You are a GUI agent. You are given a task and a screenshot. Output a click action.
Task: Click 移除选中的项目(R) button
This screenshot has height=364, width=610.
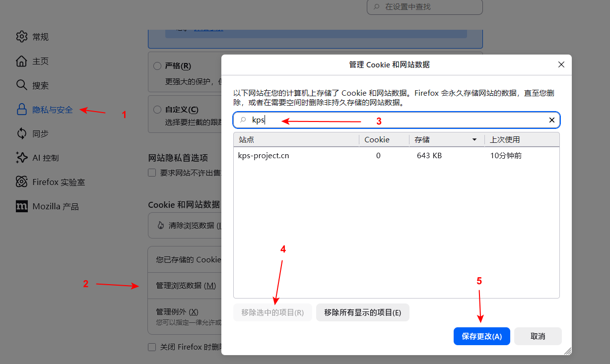272,312
